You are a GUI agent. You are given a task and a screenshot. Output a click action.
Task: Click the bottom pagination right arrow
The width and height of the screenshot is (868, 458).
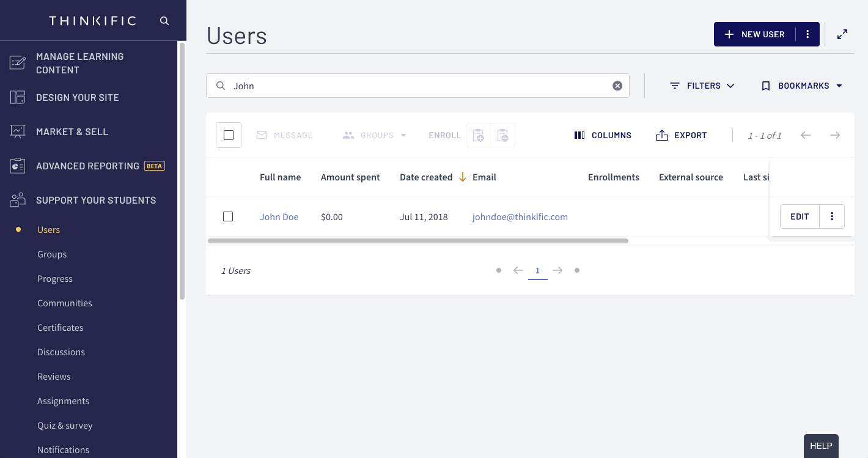point(557,270)
